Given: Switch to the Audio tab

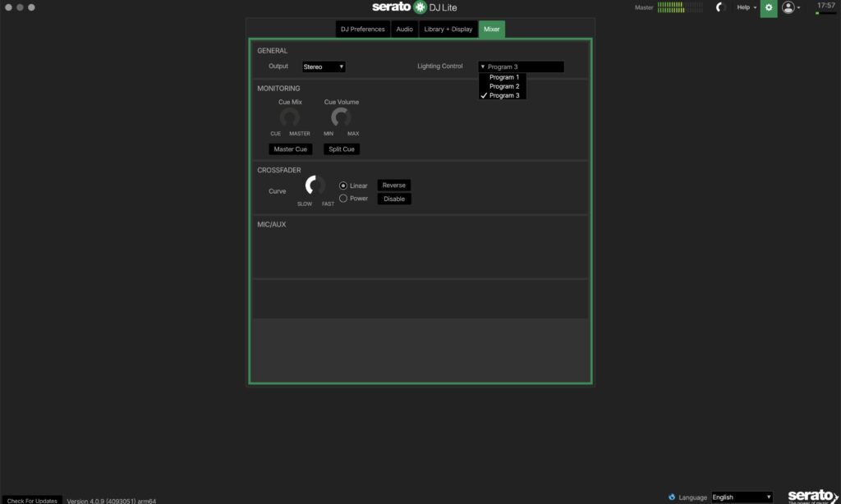Looking at the screenshot, I should pyautogui.click(x=404, y=29).
